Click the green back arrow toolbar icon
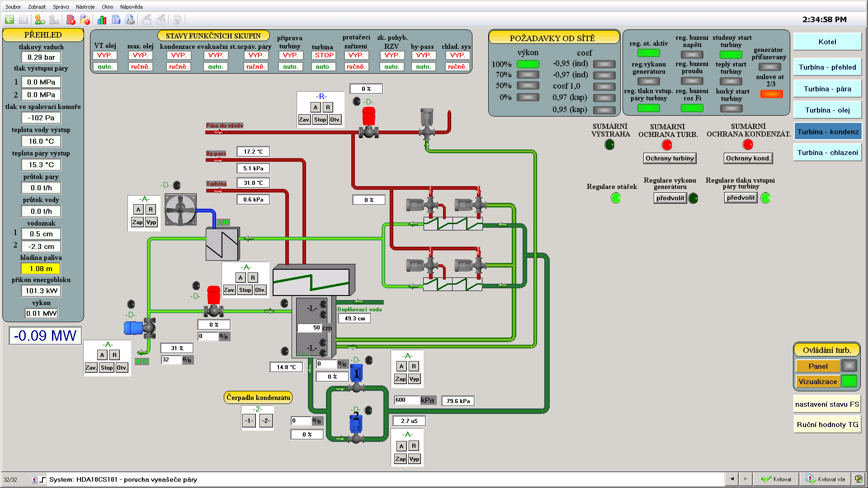The width and height of the screenshot is (868, 488). click(9, 19)
